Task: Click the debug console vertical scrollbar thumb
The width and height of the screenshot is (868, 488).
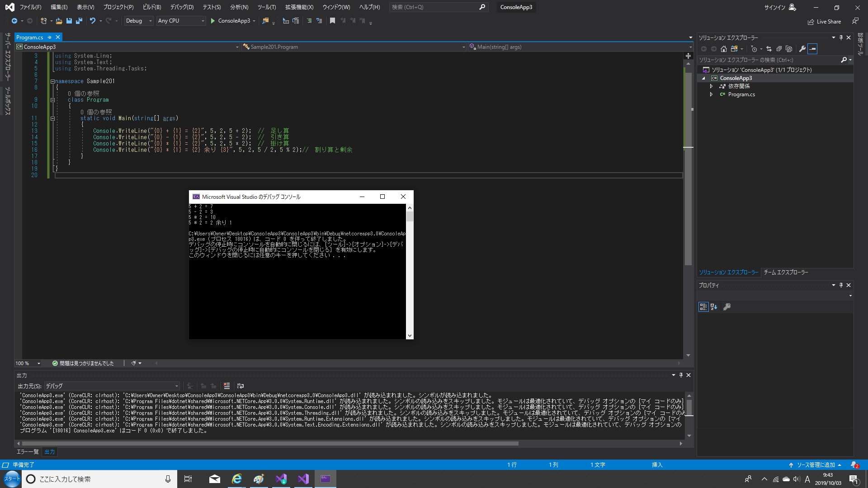Action: pos(410,216)
